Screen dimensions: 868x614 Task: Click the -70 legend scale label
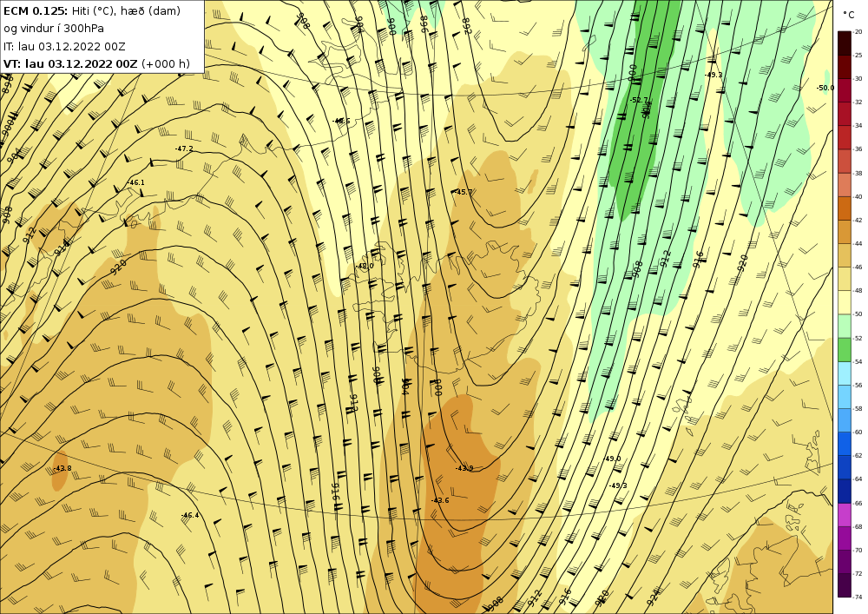[858, 551]
